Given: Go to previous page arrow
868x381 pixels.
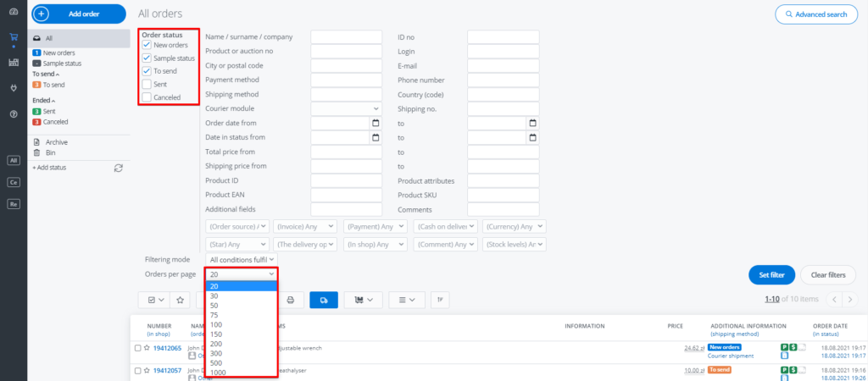Looking at the screenshot, I should point(834,300).
